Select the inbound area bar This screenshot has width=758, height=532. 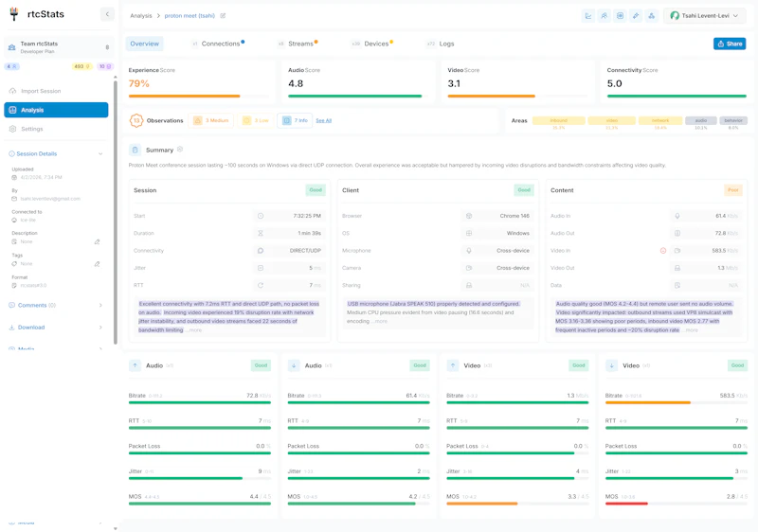pos(558,120)
